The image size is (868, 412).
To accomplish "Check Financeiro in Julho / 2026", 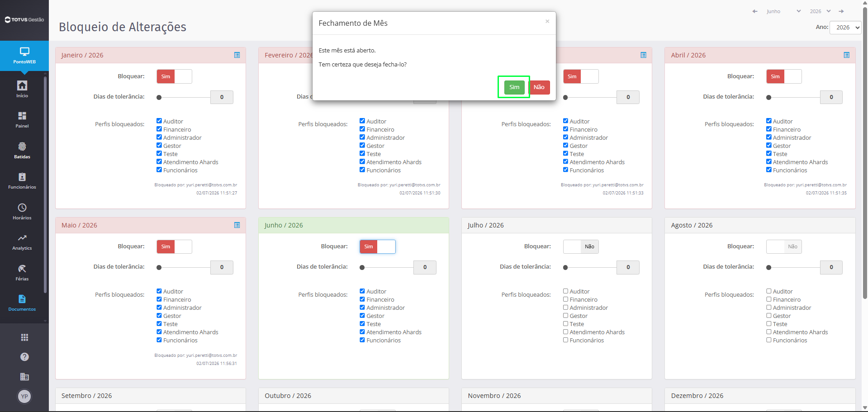I will click(x=565, y=299).
